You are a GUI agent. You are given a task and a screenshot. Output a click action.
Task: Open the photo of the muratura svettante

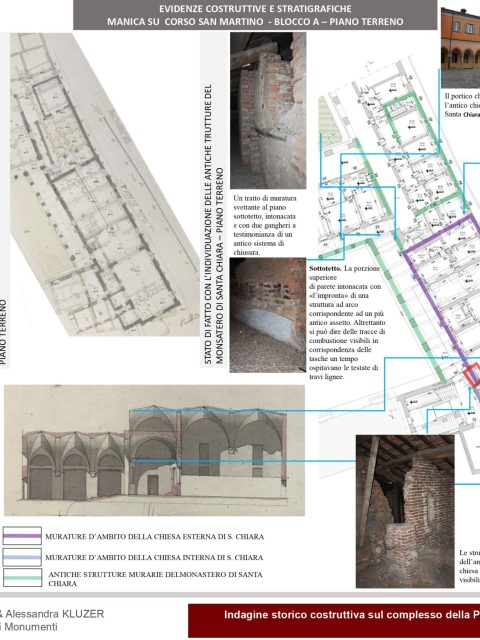(x=268, y=111)
